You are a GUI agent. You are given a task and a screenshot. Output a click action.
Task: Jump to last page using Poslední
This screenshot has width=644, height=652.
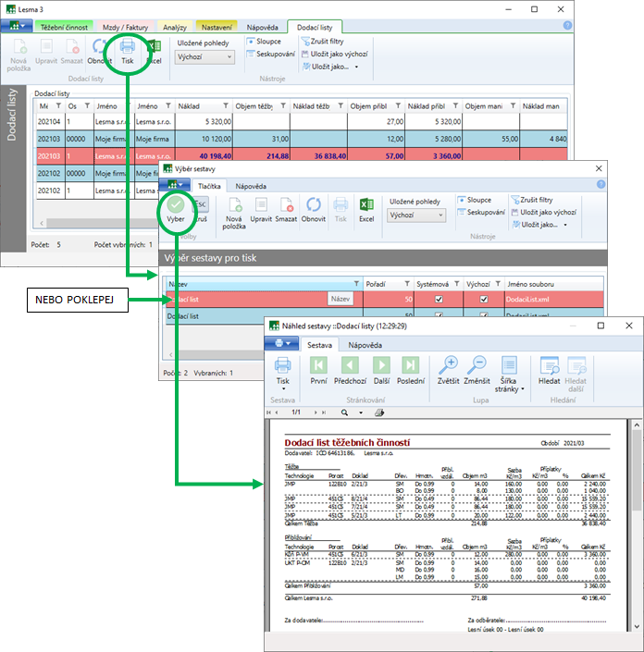411,366
